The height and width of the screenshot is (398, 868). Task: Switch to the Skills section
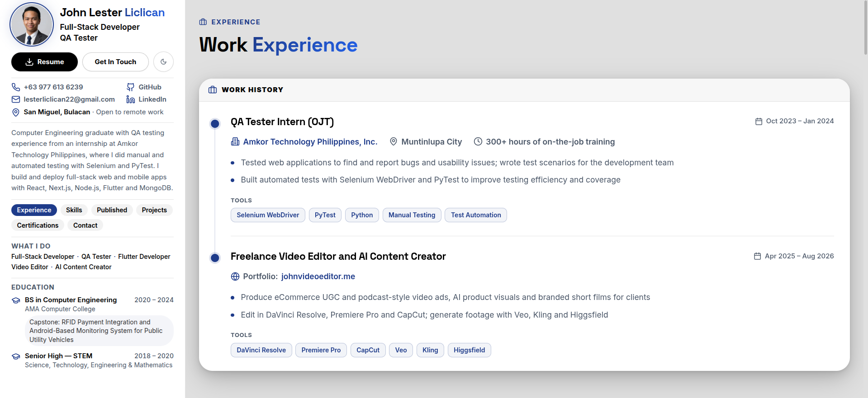pos(74,210)
